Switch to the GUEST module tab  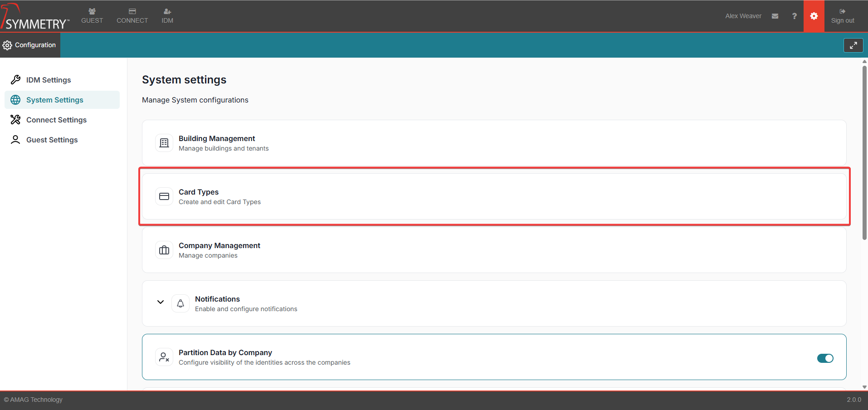coord(92,16)
